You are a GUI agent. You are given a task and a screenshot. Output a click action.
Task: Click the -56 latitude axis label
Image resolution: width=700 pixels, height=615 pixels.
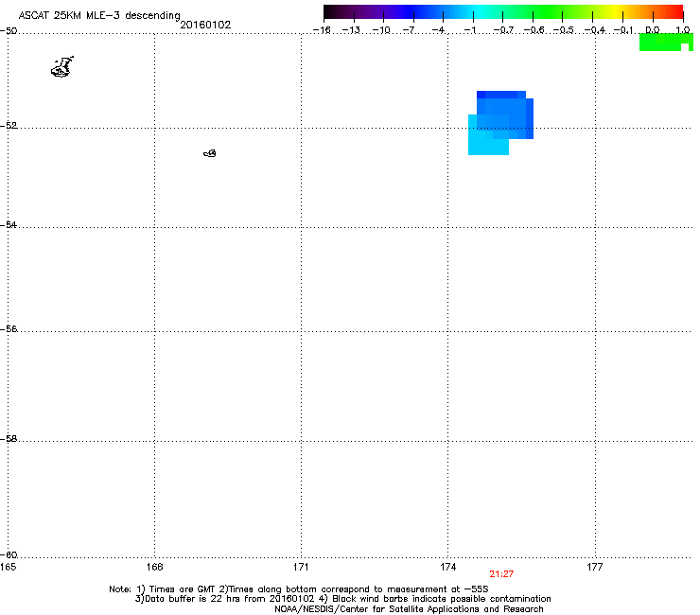[9, 329]
